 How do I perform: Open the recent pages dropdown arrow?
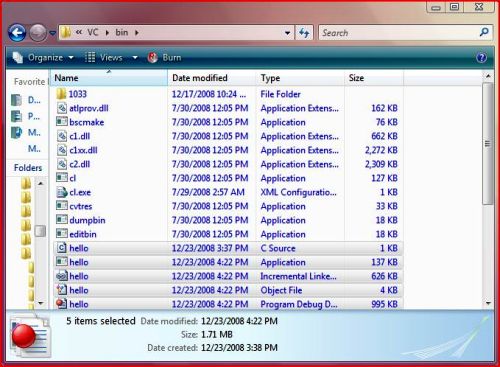[52, 33]
